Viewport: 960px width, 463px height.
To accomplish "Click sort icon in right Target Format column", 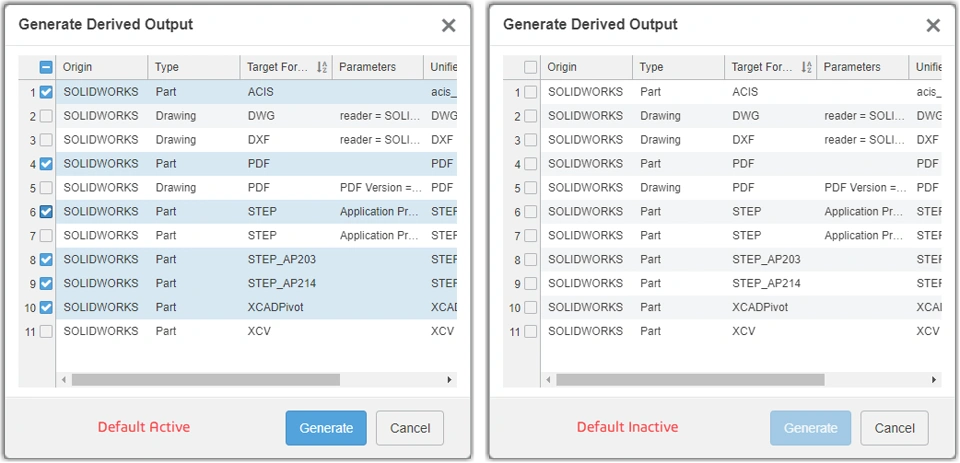I will tap(807, 67).
